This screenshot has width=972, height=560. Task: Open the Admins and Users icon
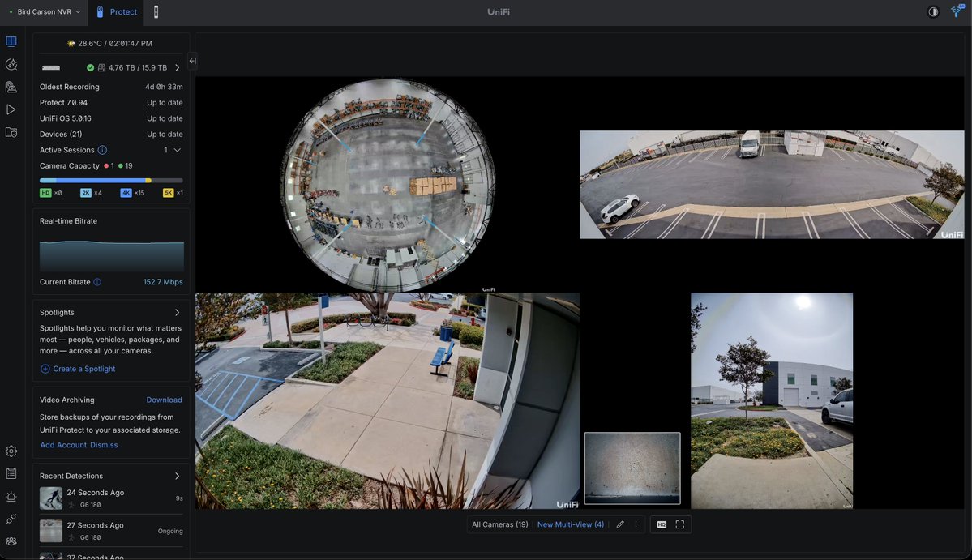pyautogui.click(x=11, y=541)
